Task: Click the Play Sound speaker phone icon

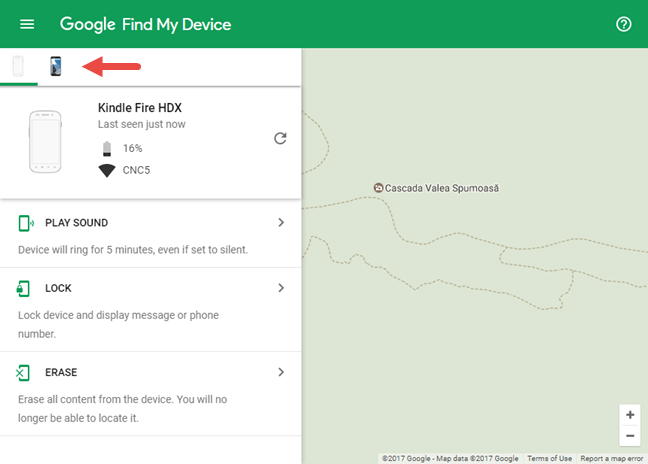Action: (25, 223)
